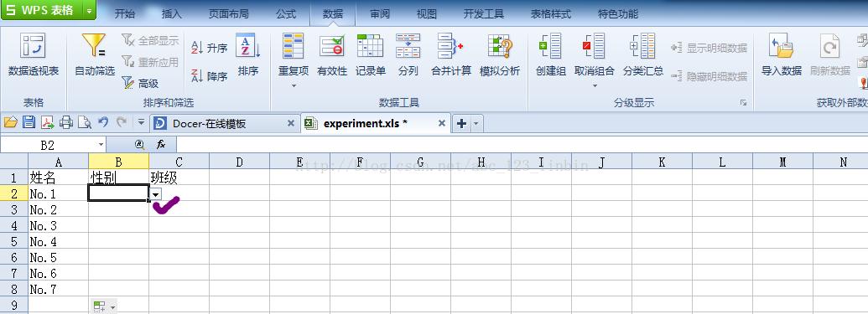Click 隐藏明细数据 hide detail
Screen dimensions: 868x314
(x=709, y=75)
